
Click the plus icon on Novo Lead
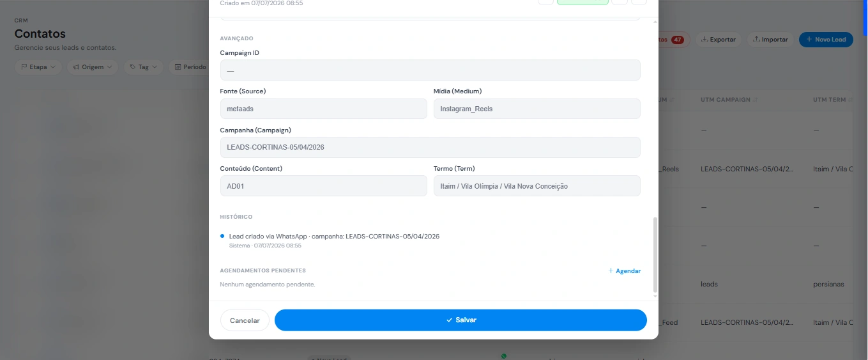809,40
